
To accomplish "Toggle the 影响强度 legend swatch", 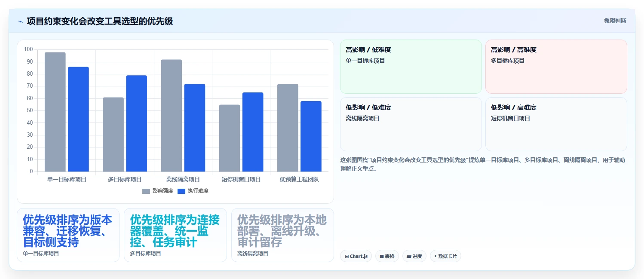I will 146,191.
